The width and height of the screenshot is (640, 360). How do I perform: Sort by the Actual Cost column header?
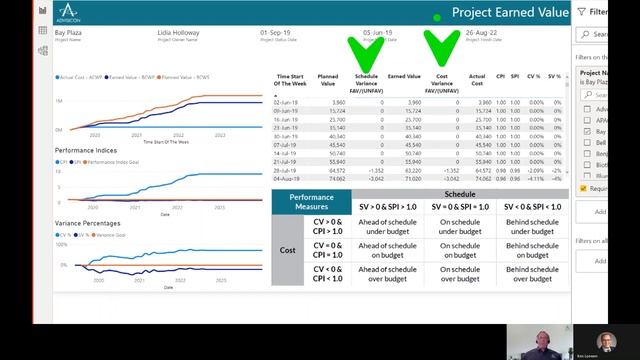(x=477, y=80)
